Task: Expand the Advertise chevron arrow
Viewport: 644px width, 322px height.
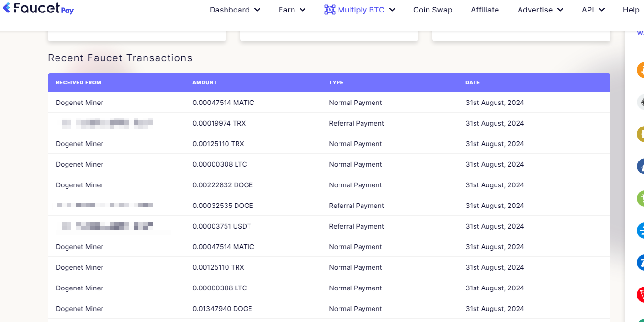Action: pos(560,10)
